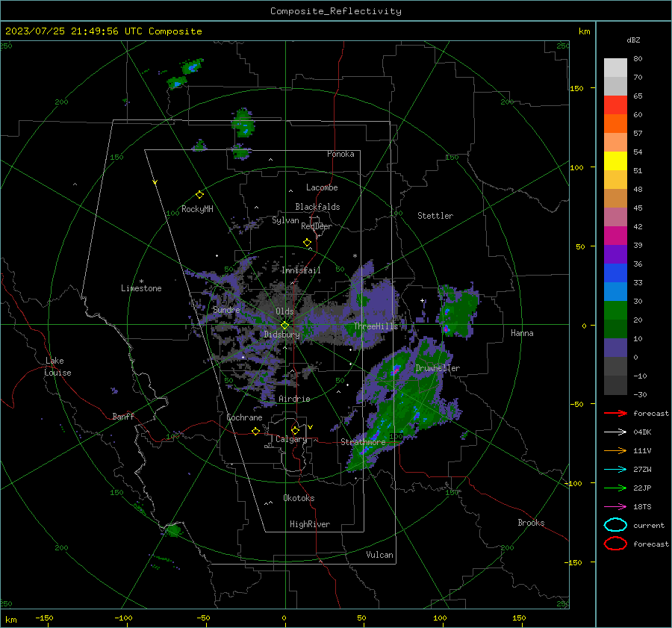
Task: Click the 39 dBZ magenta legend swatch
Action: (615, 235)
